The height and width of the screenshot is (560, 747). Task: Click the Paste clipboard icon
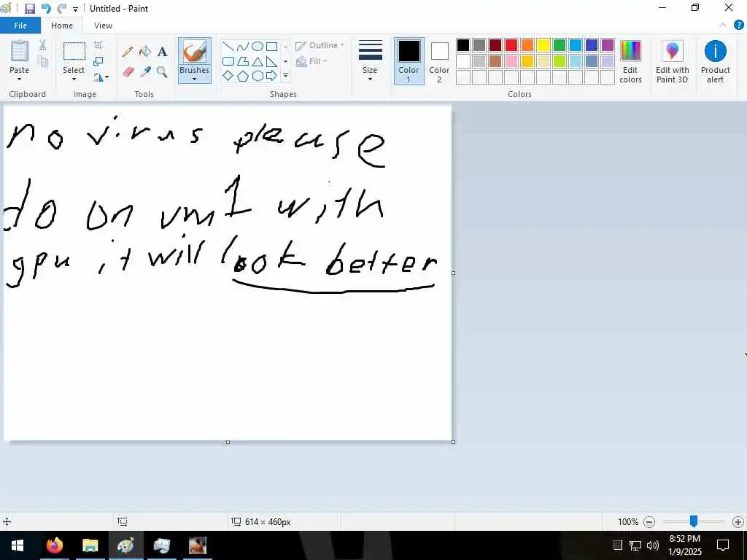pyautogui.click(x=20, y=51)
